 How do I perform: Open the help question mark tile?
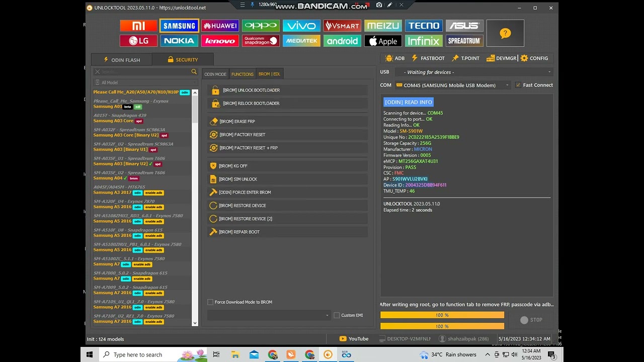pyautogui.click(x=505, y=33)
